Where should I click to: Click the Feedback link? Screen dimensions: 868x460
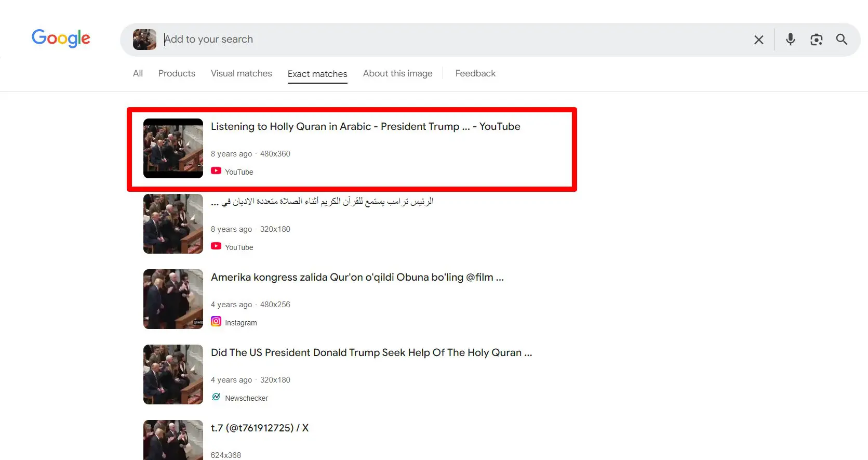(475, 73)
